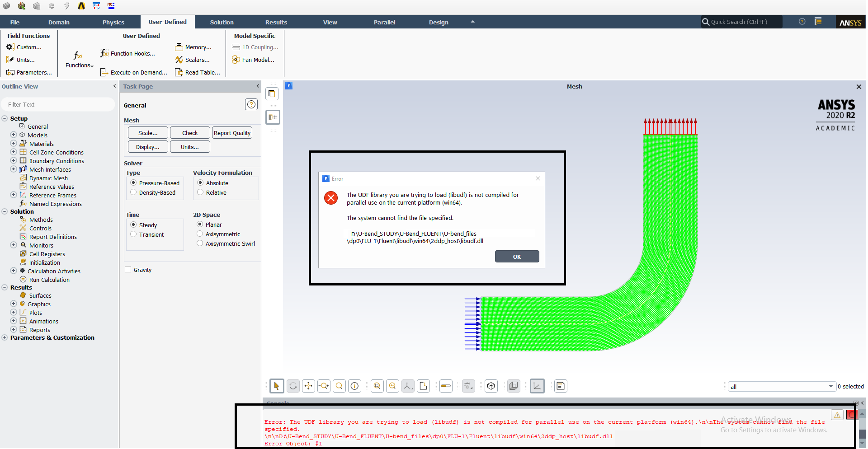Select the zoom in/out tool
Screen dimensions: 868x449
(x=324, y=386)
